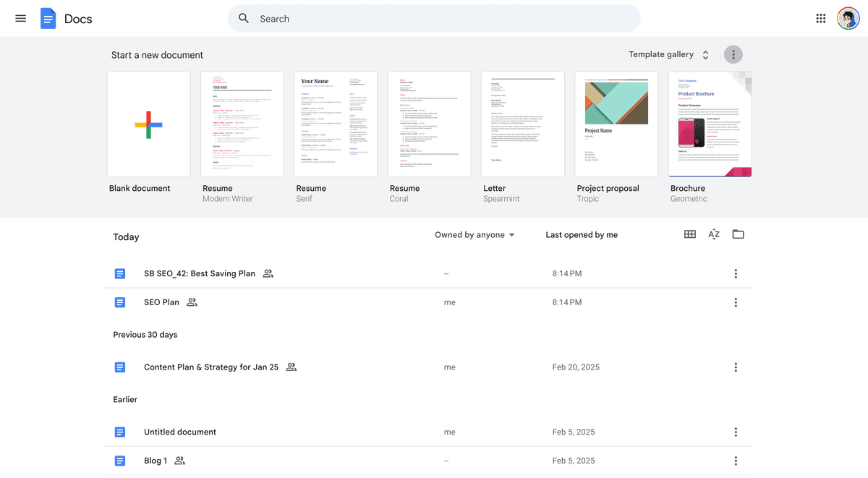The image size is (868, 478).
Task: Click the doc icon beside SB SEO_42
Action: [x=120, y=273]
